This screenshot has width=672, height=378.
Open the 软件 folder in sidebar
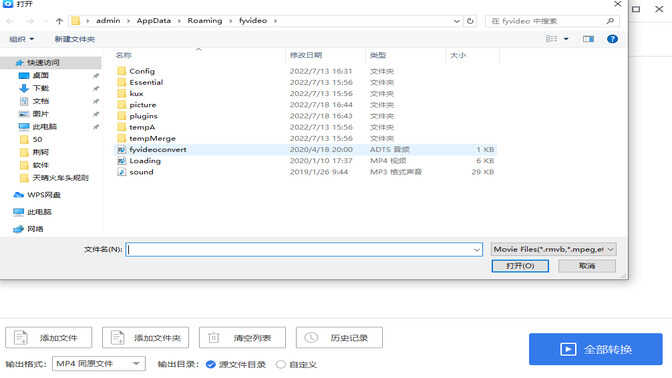click(40, 165)
